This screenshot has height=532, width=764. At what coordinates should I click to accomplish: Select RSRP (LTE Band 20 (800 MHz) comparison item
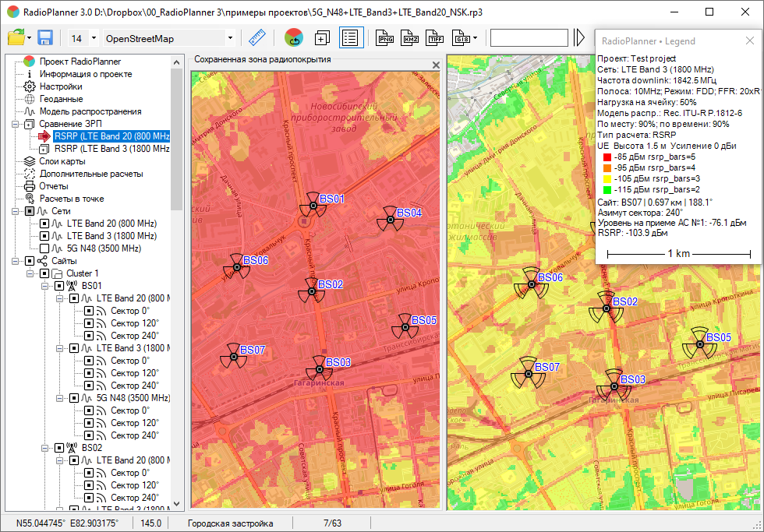111,136
